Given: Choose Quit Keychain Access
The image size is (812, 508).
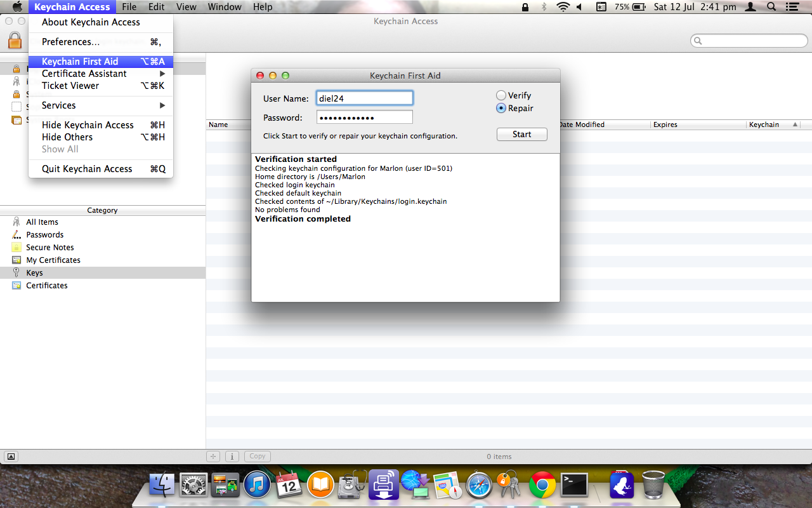Looking at the screenshot, I should [101, 169].
